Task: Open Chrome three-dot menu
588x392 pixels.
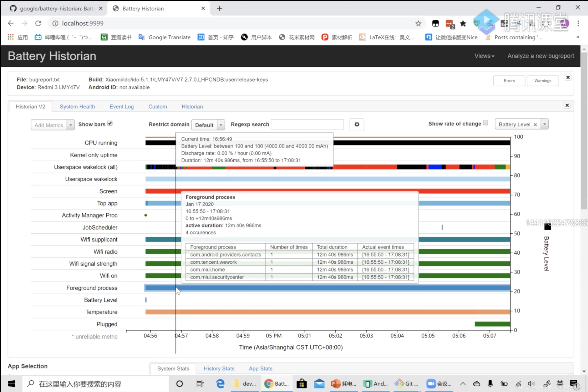Action: pyautogui.click(x=578, y=23)
